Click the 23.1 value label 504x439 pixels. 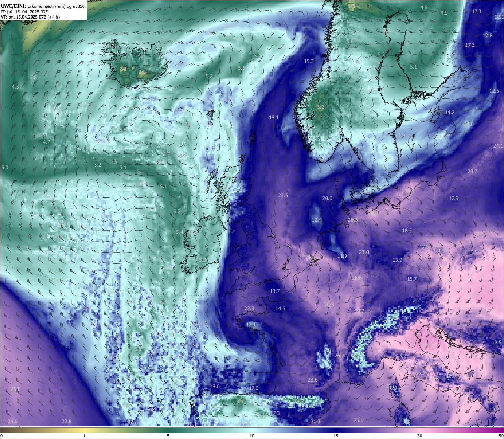[x=358, y=420]
